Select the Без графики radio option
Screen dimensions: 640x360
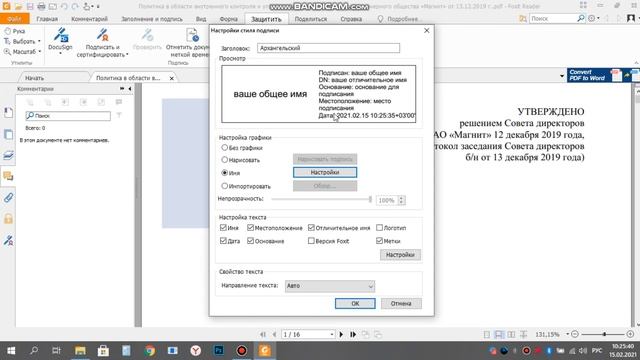click(x=224, y=147)
